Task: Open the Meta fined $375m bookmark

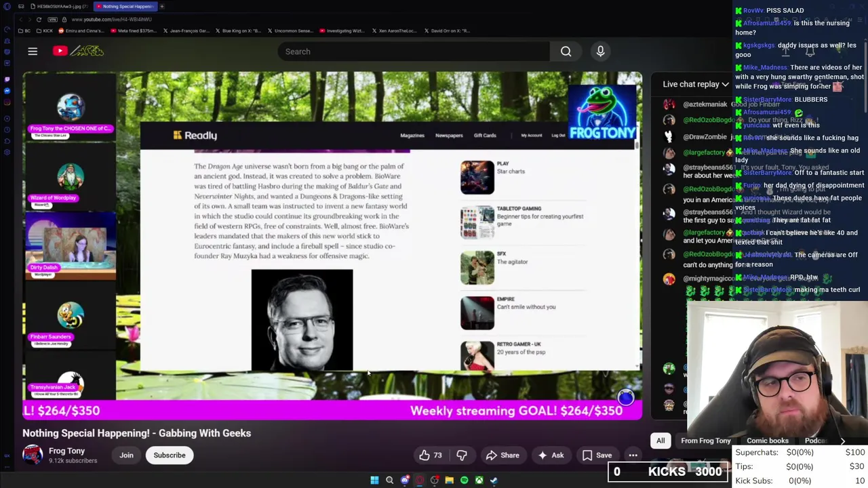Action: (134, 30)
